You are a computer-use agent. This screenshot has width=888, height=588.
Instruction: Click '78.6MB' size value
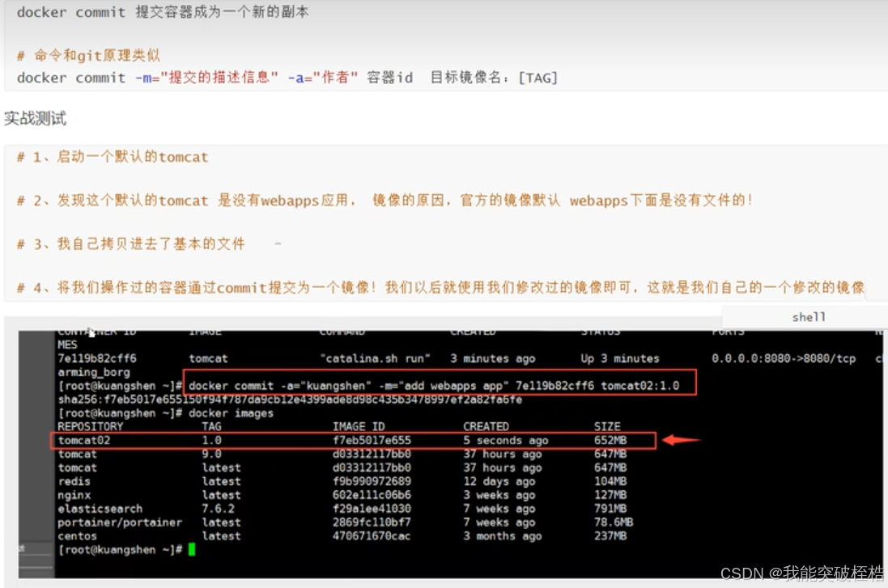click(x=614, y=522)
